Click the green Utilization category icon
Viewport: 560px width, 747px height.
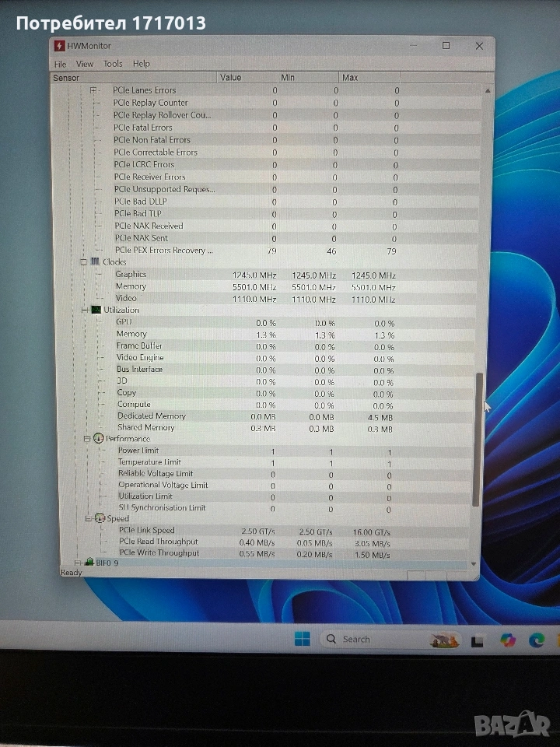96,310
